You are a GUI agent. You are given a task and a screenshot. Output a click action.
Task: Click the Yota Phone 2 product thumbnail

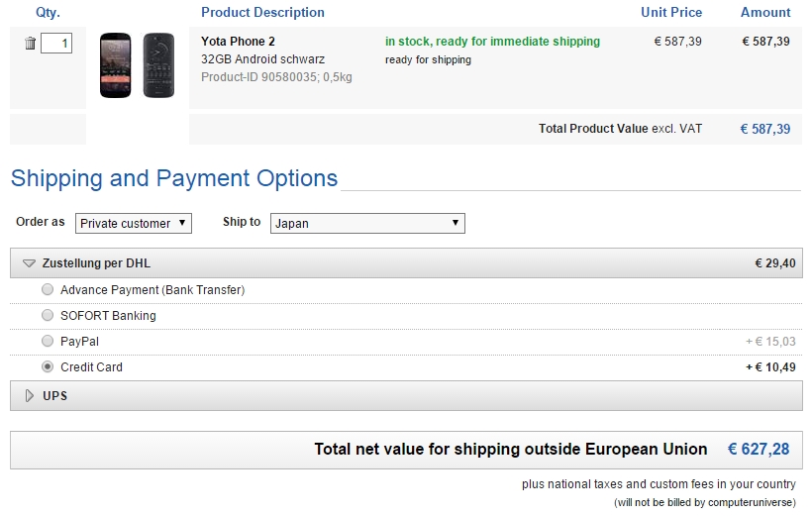point(137,65)
